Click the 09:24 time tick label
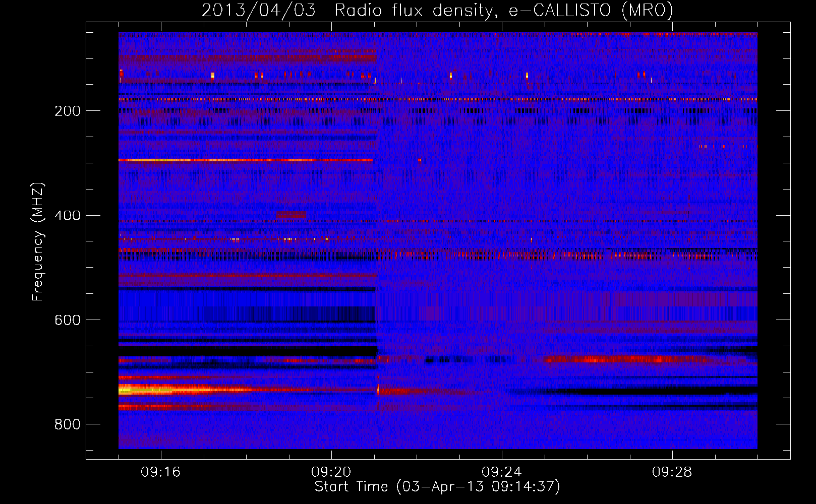Image resolution: width=816 pixels, height=504 pixels. [502, 472]
